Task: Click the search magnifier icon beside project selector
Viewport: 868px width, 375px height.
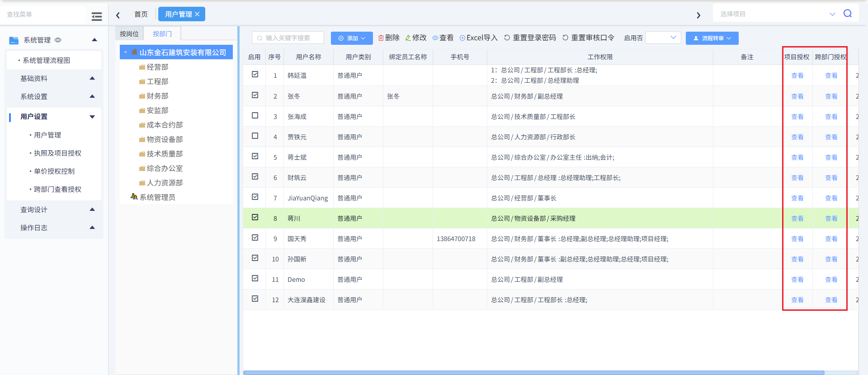Action: [848, 14]
